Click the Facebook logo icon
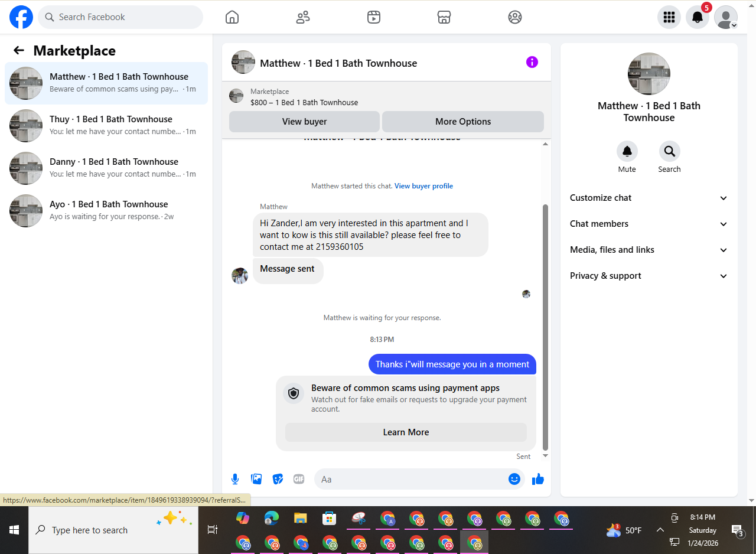The height and width of the screenshot is (554, 756). 21,17
